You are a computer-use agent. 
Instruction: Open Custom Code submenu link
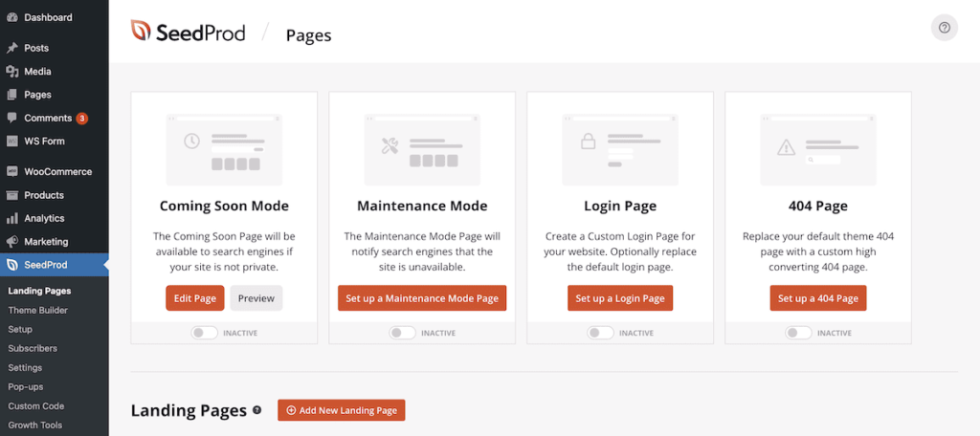click(x=36, y=406)
